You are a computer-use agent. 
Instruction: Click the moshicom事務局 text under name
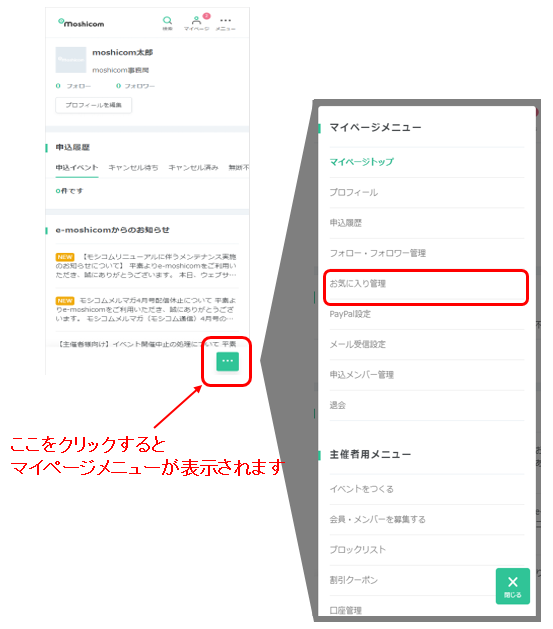pyautogui.click(x=120, y=70)
